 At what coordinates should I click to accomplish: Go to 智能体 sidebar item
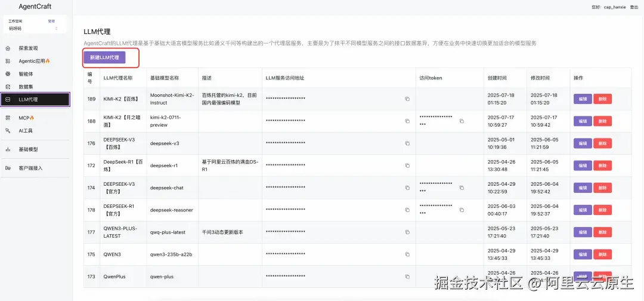[x=26, y=74]
